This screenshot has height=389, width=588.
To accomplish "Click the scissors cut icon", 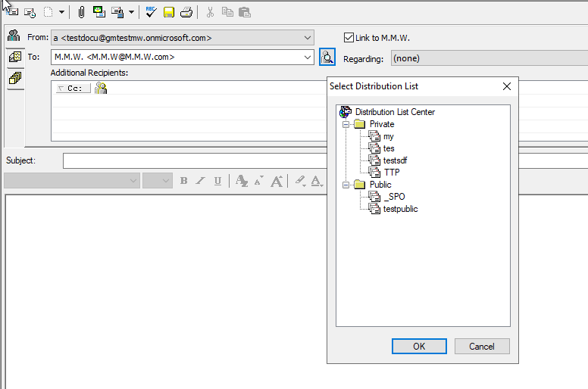I will 210,12.
